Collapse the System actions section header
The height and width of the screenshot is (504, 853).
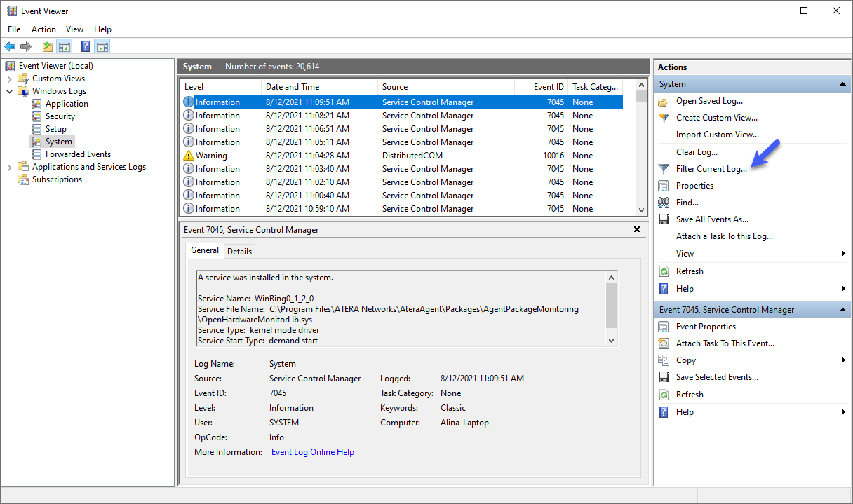[x=842, y=84]
